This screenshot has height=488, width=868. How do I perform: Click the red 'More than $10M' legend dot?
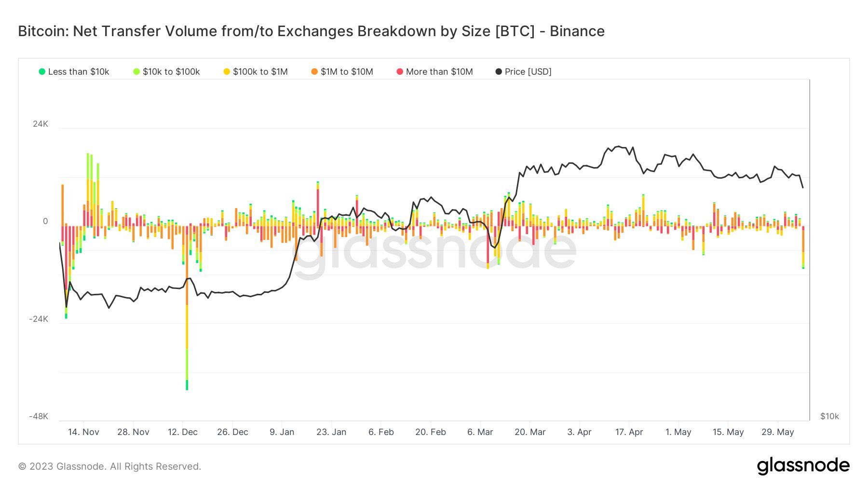pos(400,72)
